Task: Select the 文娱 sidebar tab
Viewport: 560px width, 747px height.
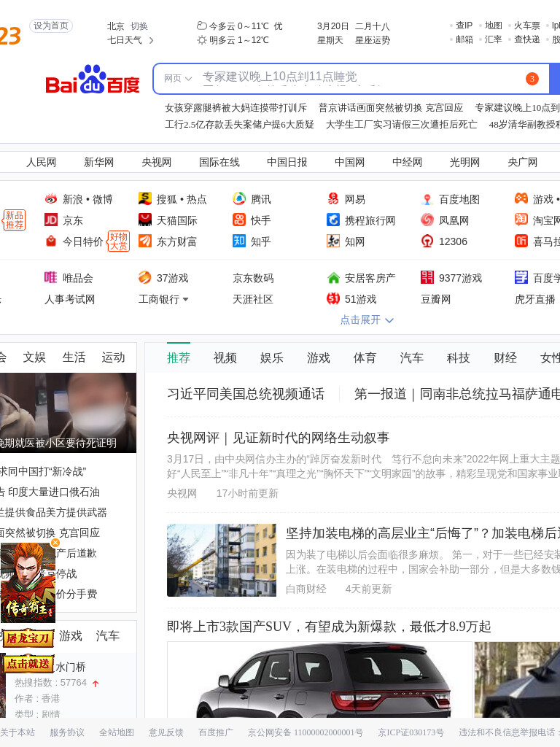Action: pyautogui.click(x=34, y=357)
